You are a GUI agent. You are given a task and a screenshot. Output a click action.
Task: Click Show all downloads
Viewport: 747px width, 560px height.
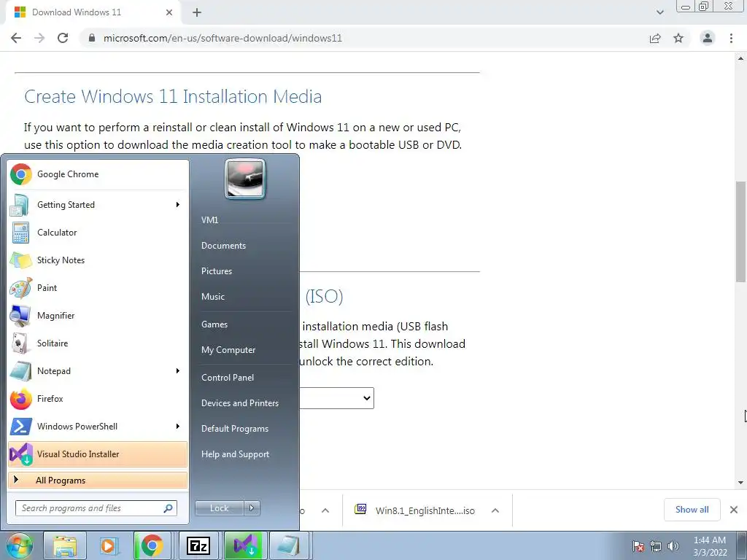point(692,510)
